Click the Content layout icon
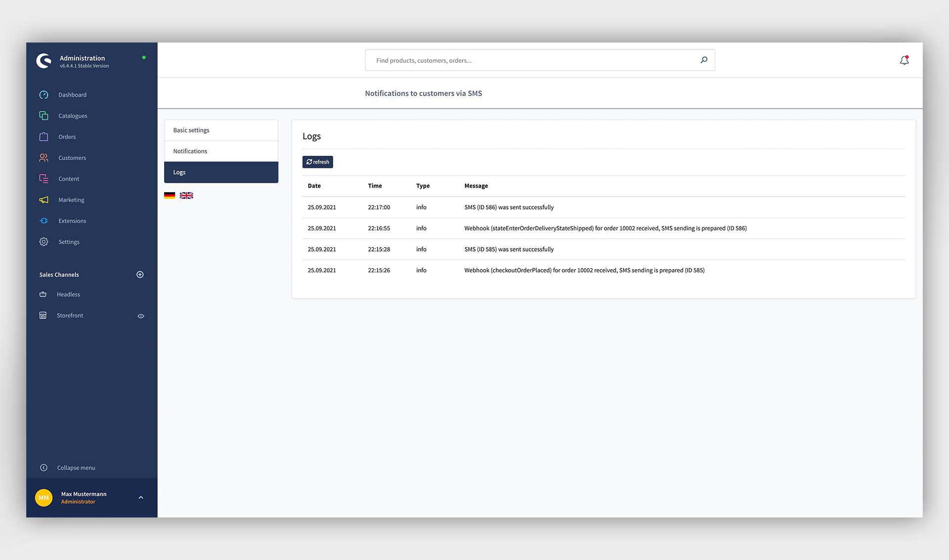The width and height of the screenshot is (949, 560). tap(43, 179)
